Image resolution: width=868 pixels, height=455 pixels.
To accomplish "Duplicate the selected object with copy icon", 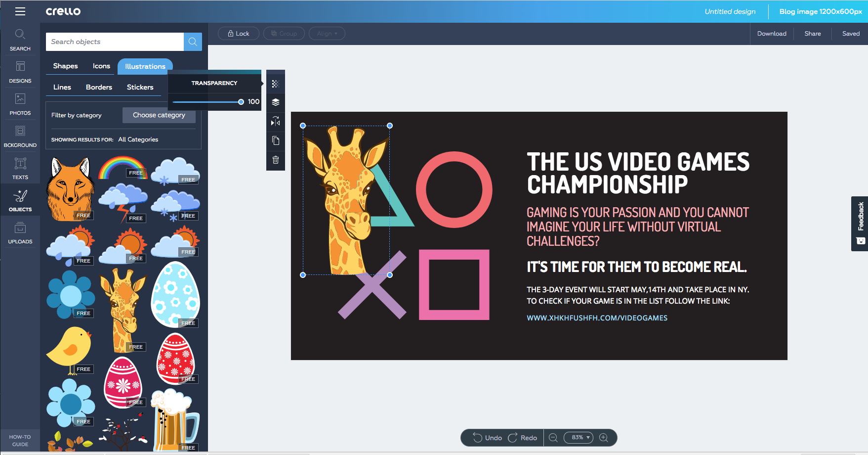I will [x=276, y=140].
